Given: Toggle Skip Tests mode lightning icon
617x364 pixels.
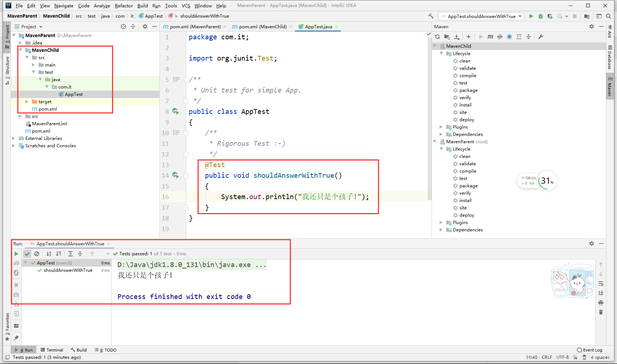Looking at the screenshot, I should (509, 37).
